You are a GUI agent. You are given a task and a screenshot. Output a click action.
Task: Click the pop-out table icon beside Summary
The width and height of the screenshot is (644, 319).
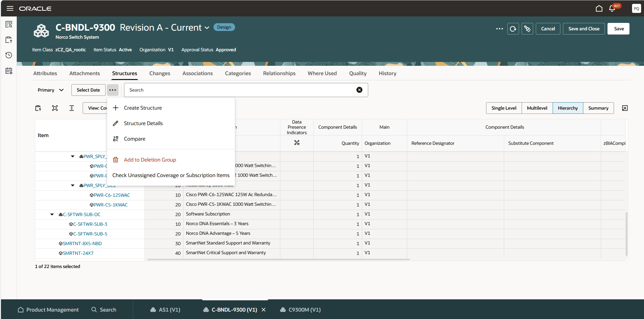[625, 108]
